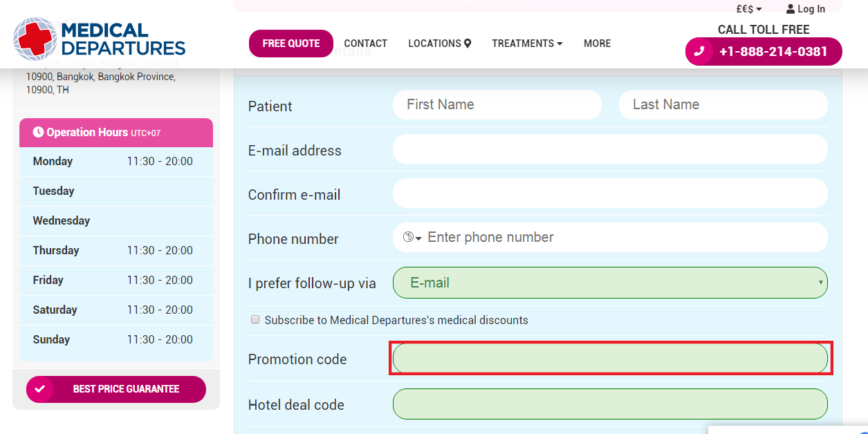The width and height of the screenshot is (868, 434).
Task: Click the checkmark icon on Best Price Guarantee
Action: [39, 389]
